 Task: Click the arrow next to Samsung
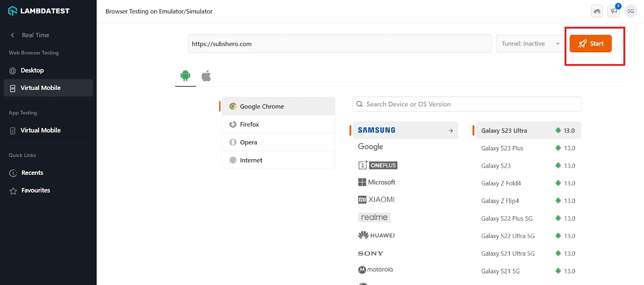pyautogui.click(x=451, y=131)
